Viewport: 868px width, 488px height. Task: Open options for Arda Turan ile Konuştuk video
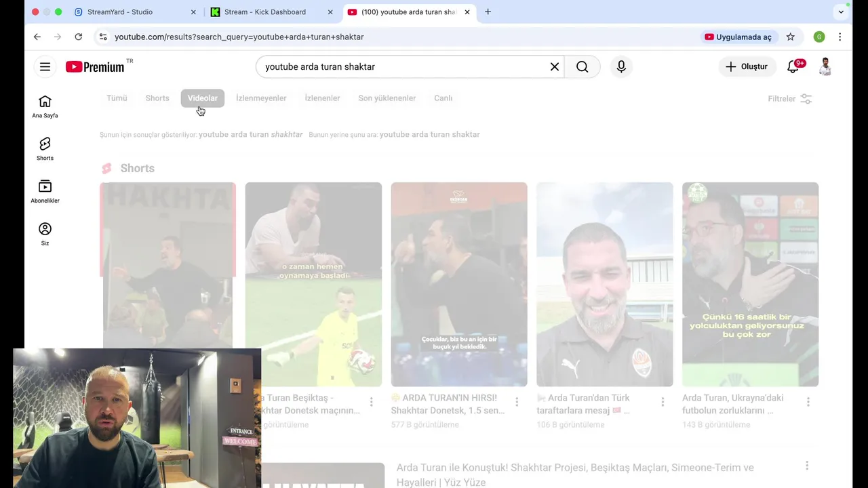807,465
